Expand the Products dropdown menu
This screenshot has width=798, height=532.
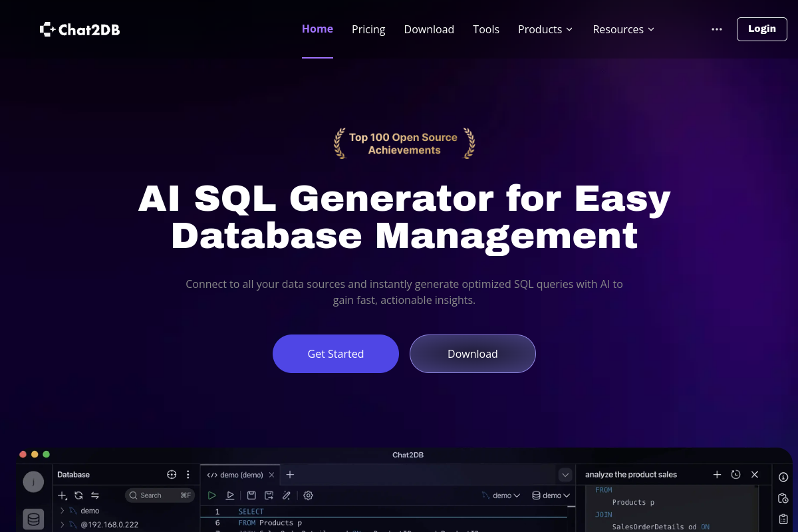coord(545,29)
